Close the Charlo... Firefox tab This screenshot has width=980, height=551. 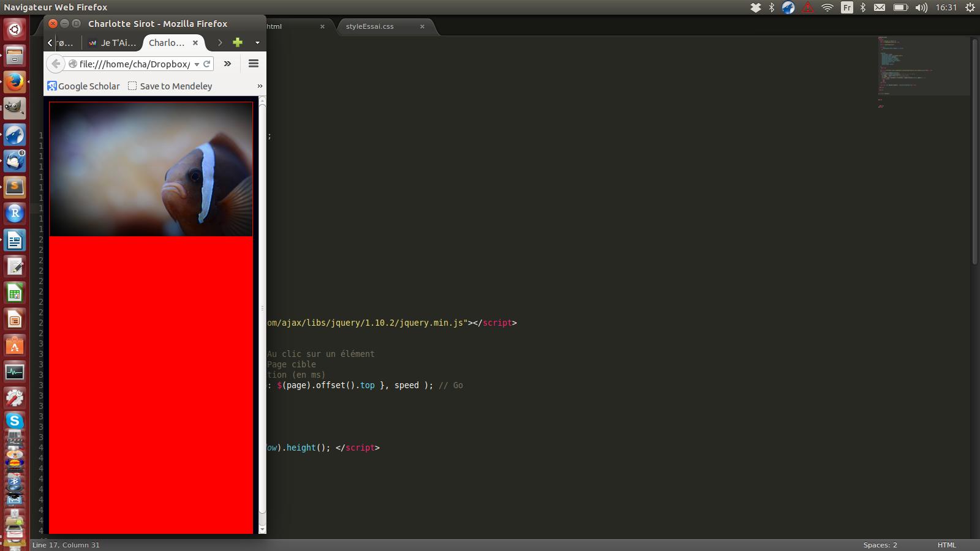click(x=195, y=43)
